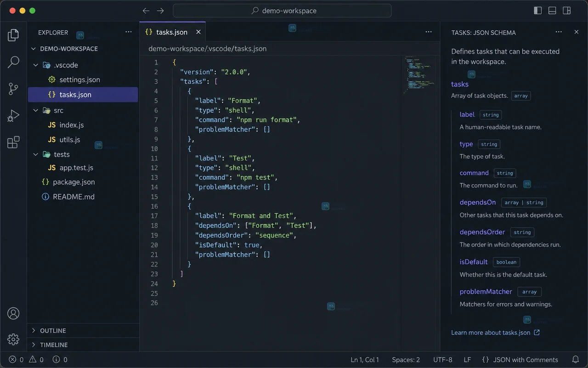Open schema panel more actions ellipsis

[x=559, y=32]
